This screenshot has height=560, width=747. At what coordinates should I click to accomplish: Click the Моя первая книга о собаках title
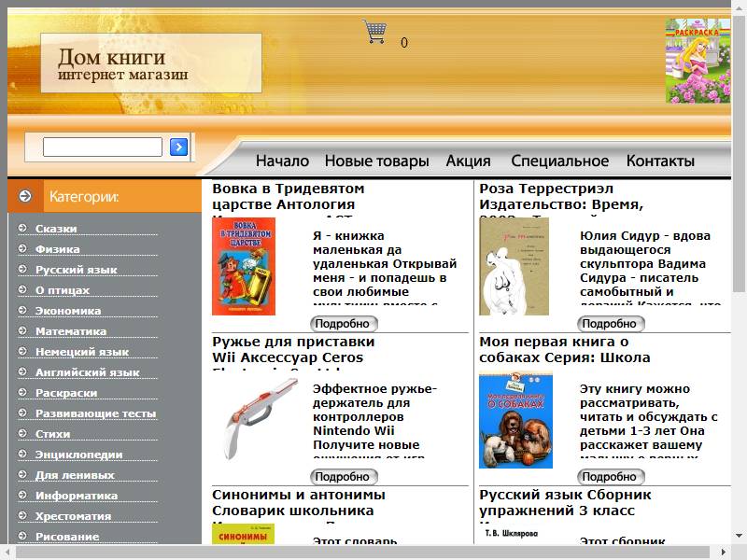565,349
